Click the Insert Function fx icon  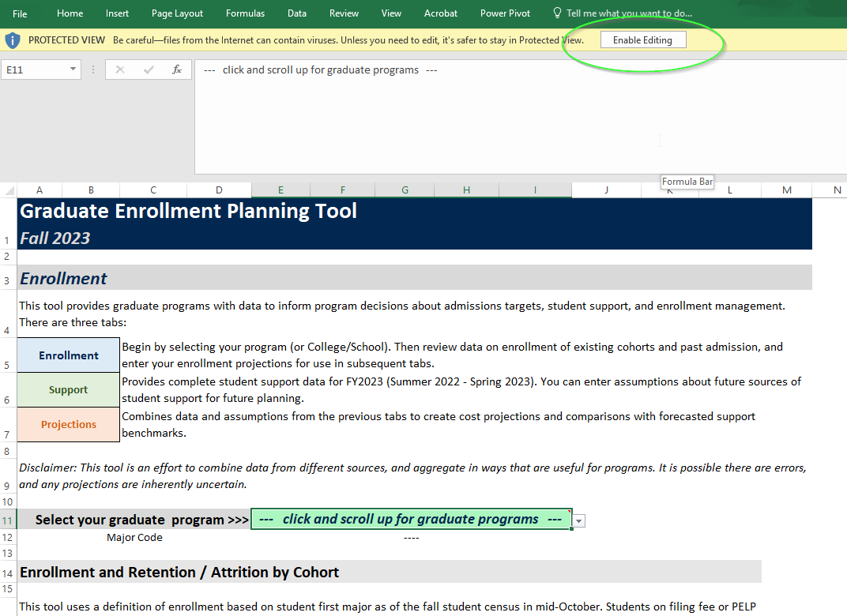(177, 69)
